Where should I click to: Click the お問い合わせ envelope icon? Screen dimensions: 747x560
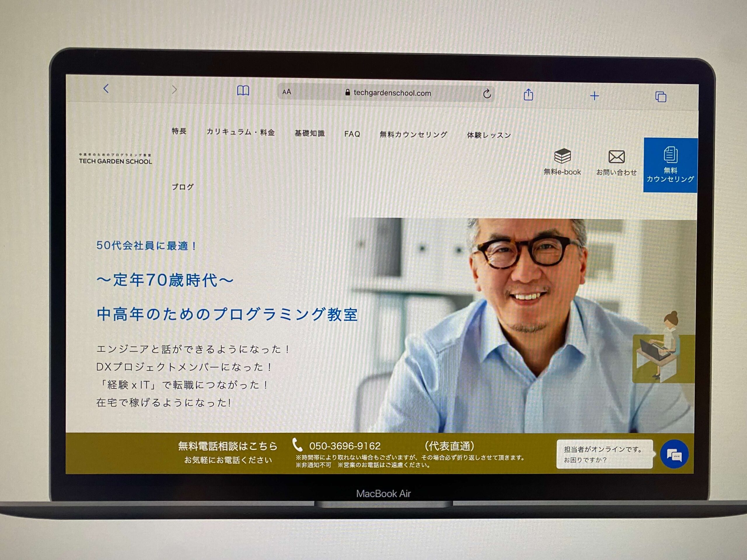point(616,157)
